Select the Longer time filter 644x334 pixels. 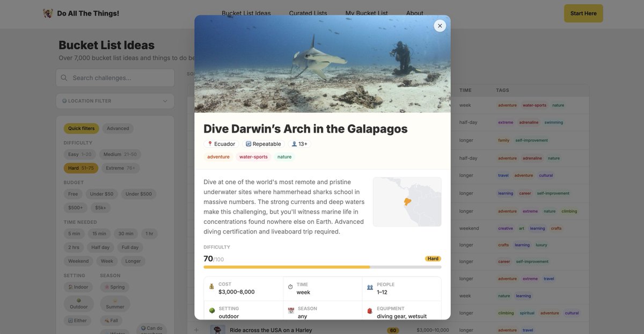(133, 262)
